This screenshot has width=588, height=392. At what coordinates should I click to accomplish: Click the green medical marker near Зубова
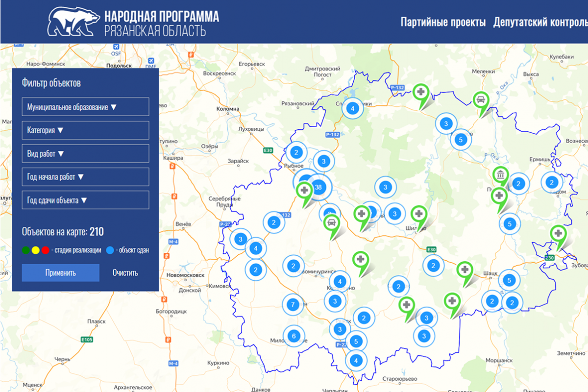(x=558, y=234)
